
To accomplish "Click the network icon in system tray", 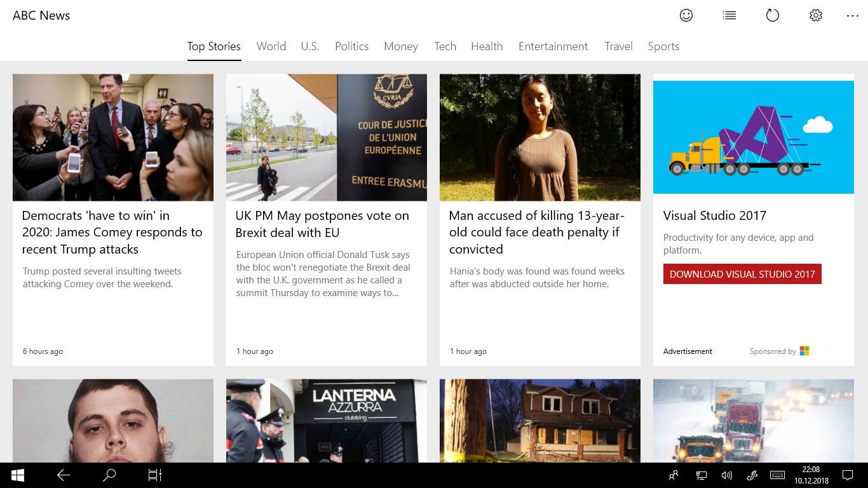I will [x=702, y=475].
